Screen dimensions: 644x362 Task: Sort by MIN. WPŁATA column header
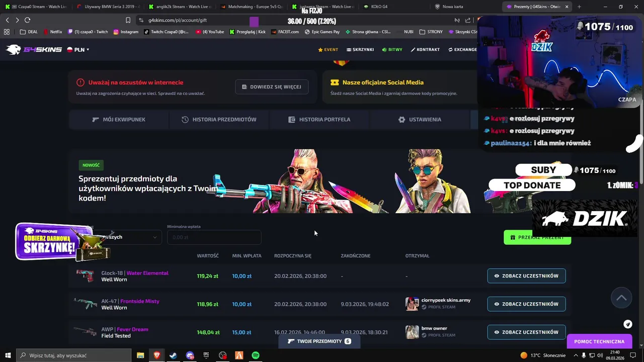[247, 256]
